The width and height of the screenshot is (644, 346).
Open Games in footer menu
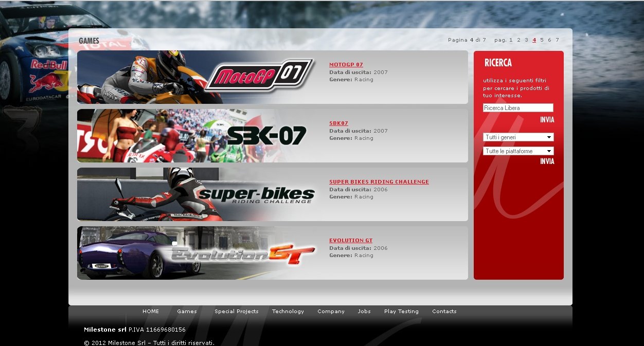pos(187,312)
